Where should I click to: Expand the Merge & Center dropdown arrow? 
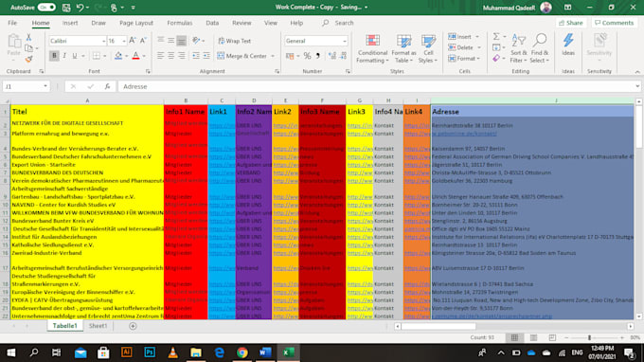(x=273, y=56)
